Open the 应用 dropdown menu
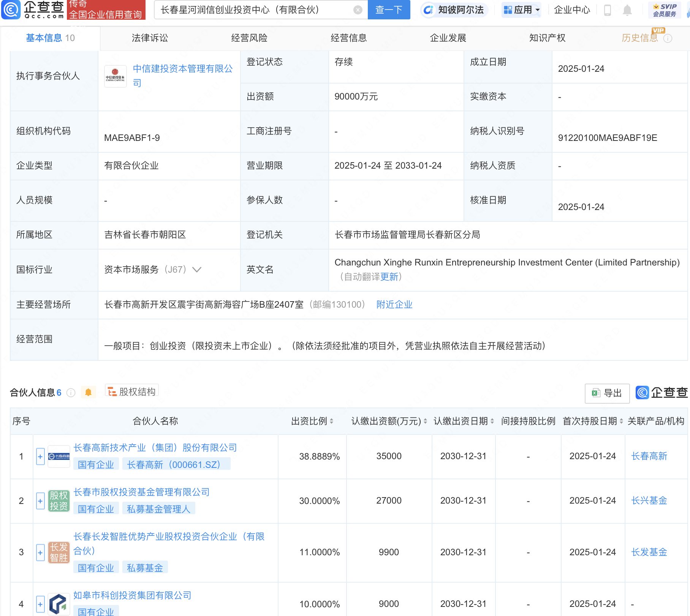Image resolution: width=690 pixels, height=616 pixels. pyautogui.click(x=521, y=10)
